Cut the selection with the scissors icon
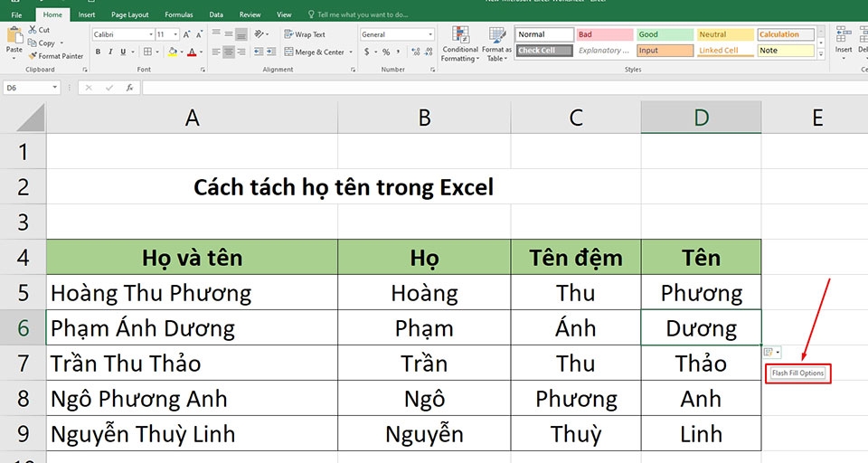 [x=33, y=30]
